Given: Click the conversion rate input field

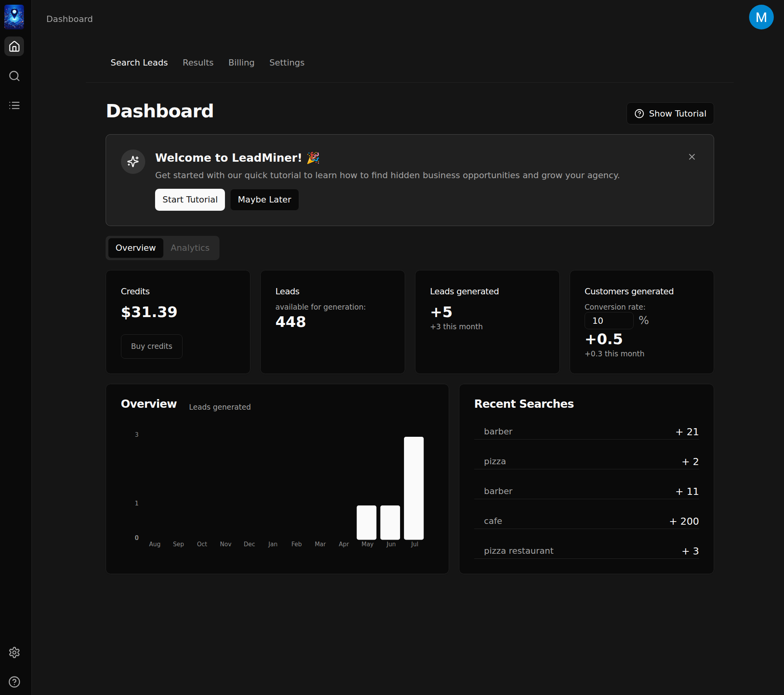Looking at the screenshot, I should (x=609, y=321).
